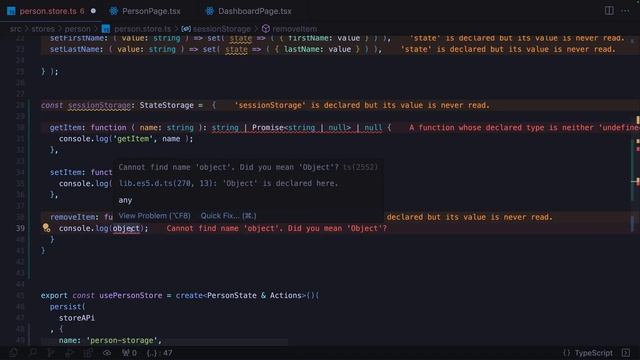This screenshot has height=360, width=640.
Task: Click the React icon on DashboardPage.tsx tab
Action: tap(209, 11)
